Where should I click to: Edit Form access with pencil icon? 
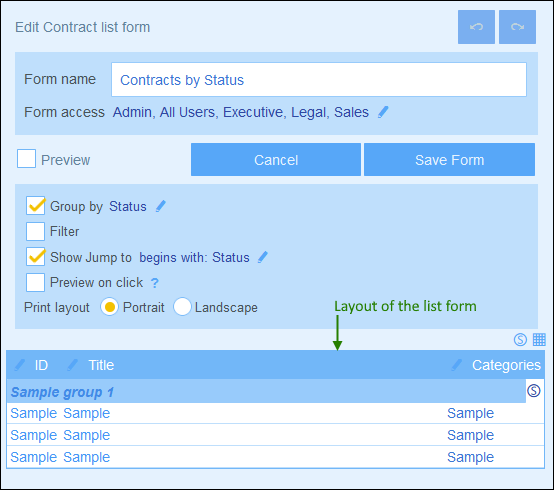point(383,112)
